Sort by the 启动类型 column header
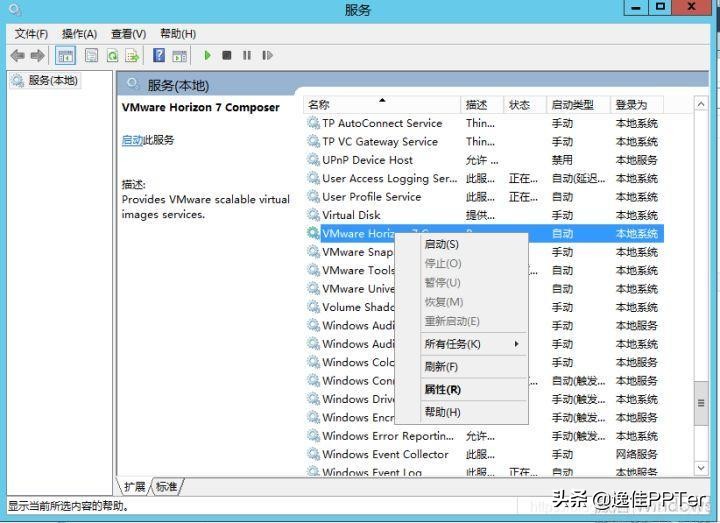Image resolution: width=720 pixels, height=523 pixels. [579, 105]
